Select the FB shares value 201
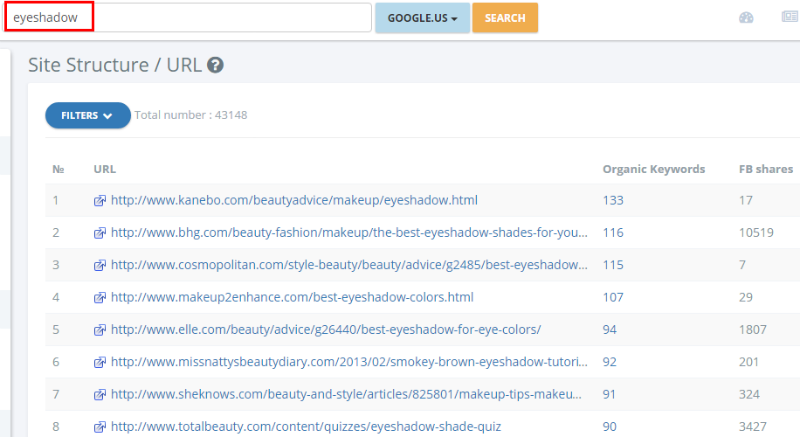Viewport: 800px width, 437px height. pyautogui.click(x=748, y=362)
